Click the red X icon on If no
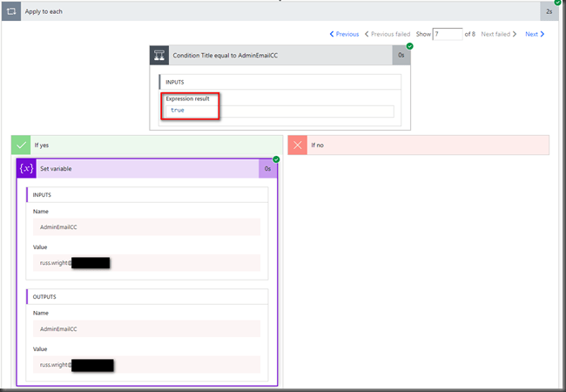 pyautogui.click(x=298, y=145)
